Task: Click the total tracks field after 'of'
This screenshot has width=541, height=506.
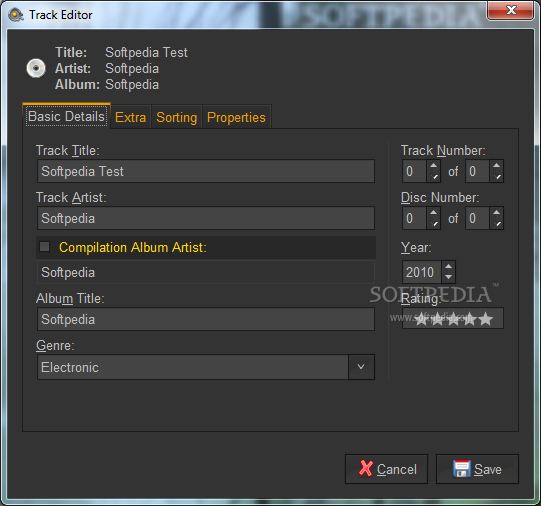Action: pyautogui.click(x=478, y=171)
